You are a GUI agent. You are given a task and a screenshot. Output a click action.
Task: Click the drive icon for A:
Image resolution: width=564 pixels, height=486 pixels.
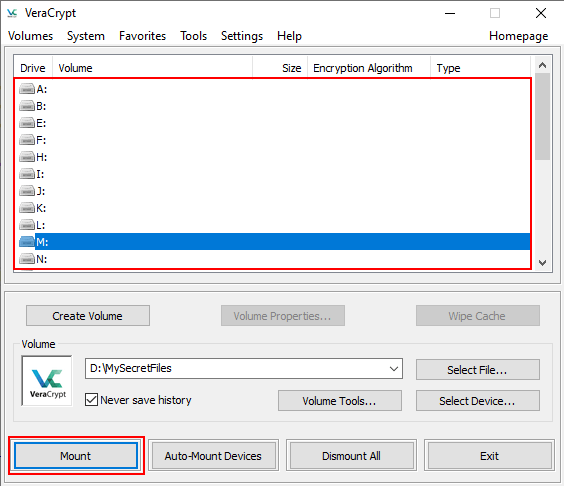click(x=27, y=88)
